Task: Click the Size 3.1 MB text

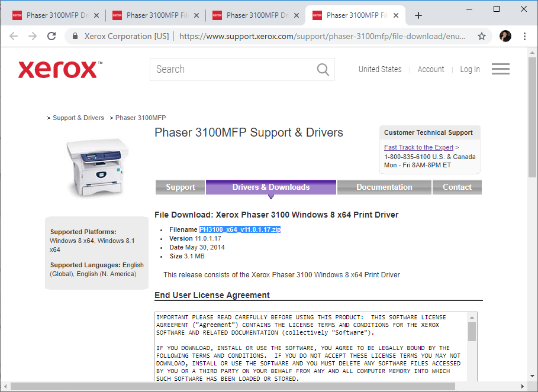Action: pos(187,257)
